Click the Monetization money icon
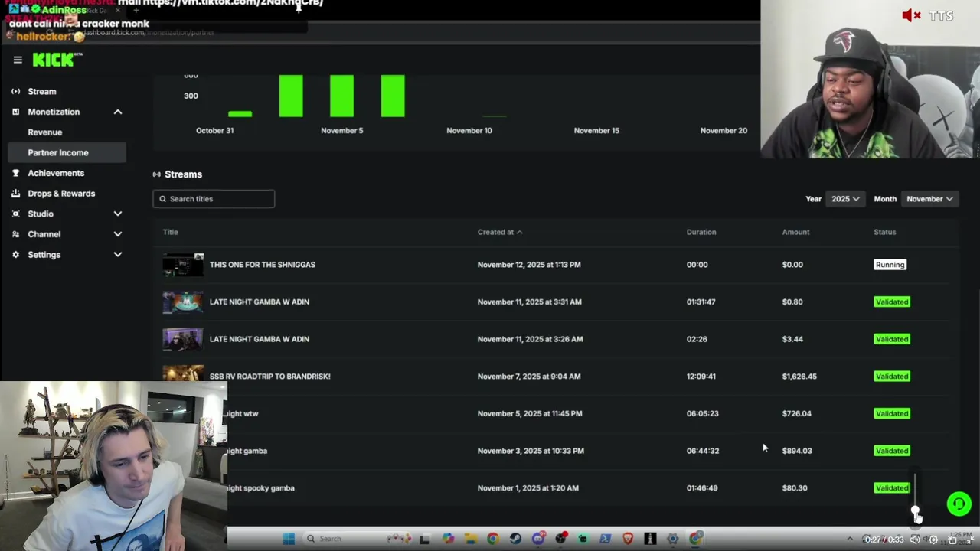Screen dimensions: 980x551 pyautogui.click(x=16, y=112)
